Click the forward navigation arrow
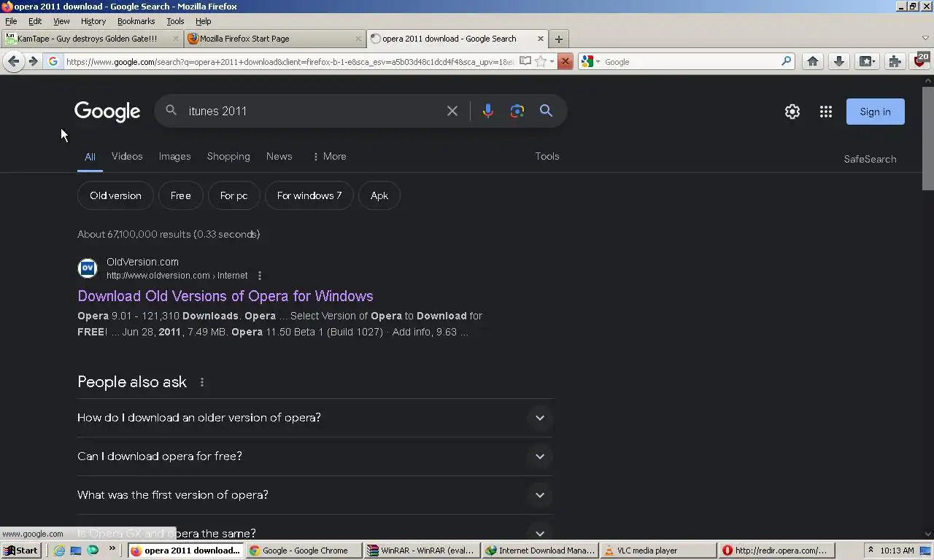The height and width of the screenshot is (560, 934). [x=33, y=62]
